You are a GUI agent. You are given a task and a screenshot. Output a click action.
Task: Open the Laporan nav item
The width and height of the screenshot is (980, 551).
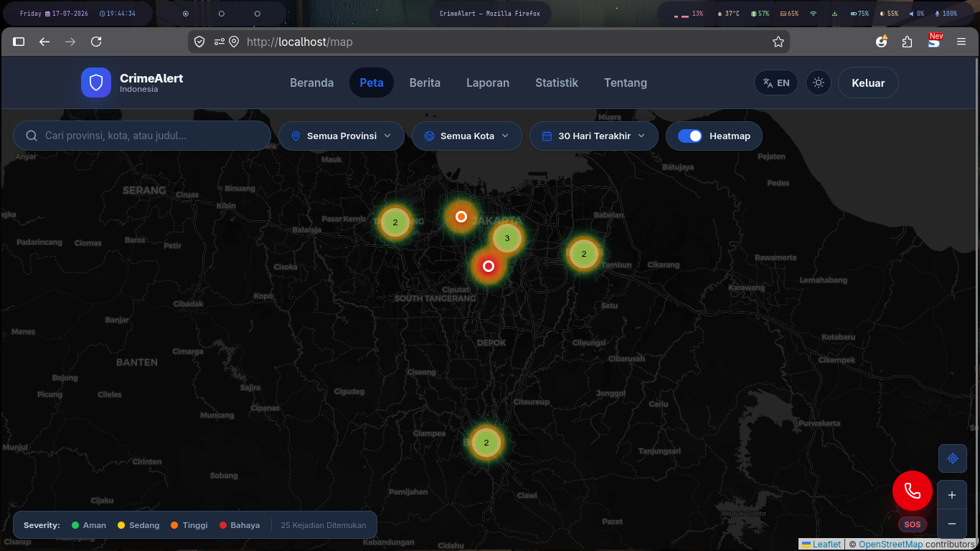point(488,83)
